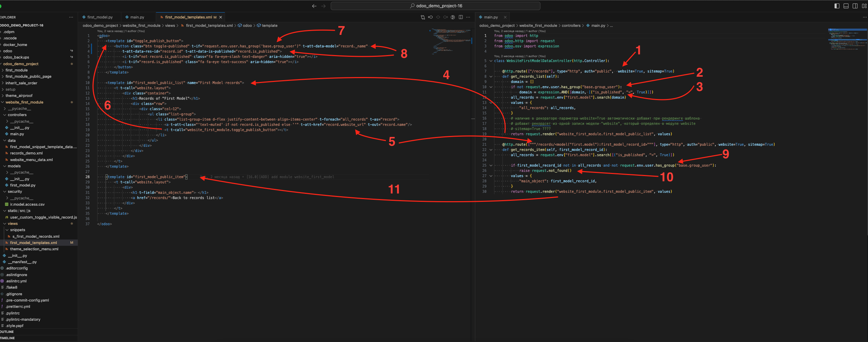Click blame CodeLens above line 5 in right editor

[520, 56]
